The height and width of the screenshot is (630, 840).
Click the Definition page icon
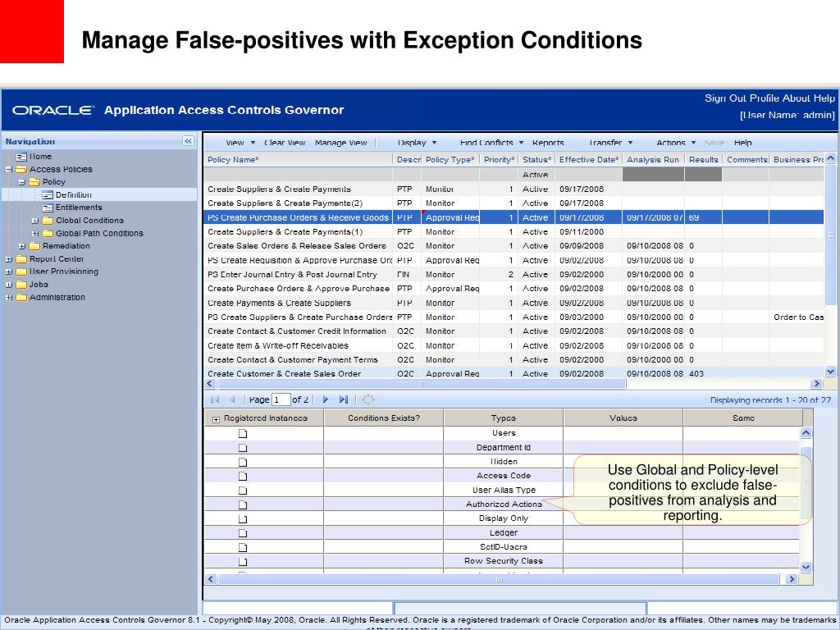pos(48,195)
